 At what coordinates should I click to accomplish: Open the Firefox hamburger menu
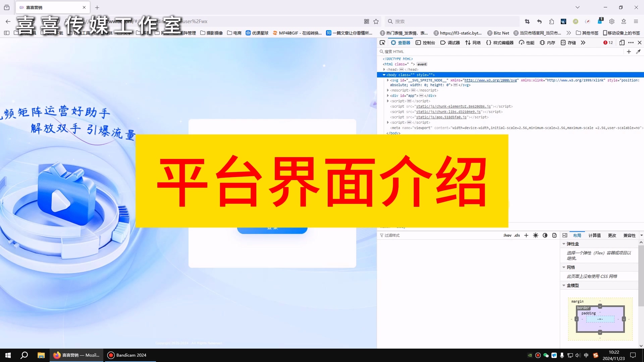tap(636, 21)
